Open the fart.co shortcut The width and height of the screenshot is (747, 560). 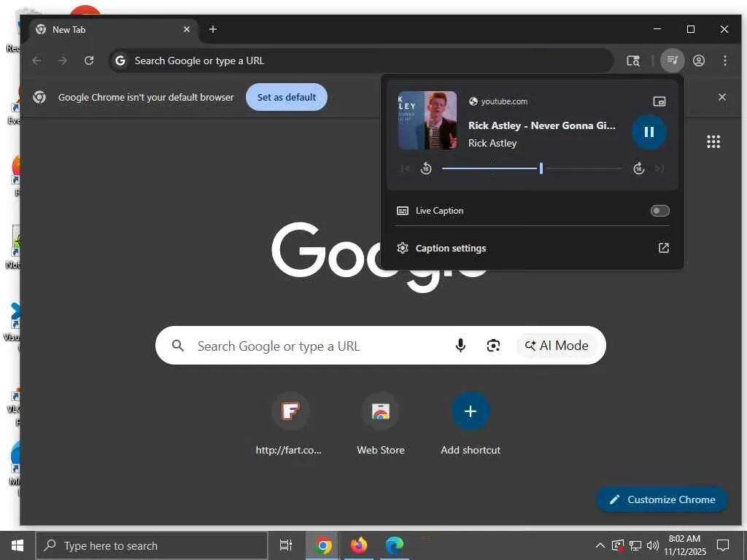pyautogui.click(x=290, y=424)
